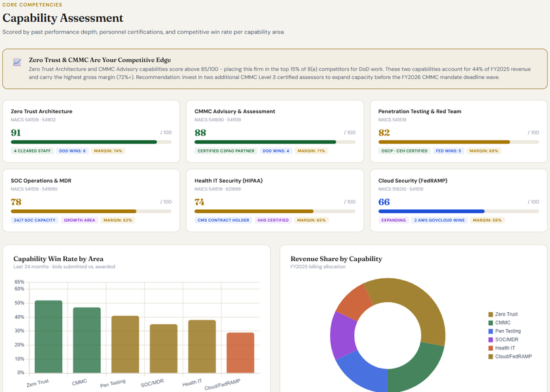Click the '2 AWS GOVCLOUD WINS' tag
The image size is (550, 392).
tap(439, 220)
